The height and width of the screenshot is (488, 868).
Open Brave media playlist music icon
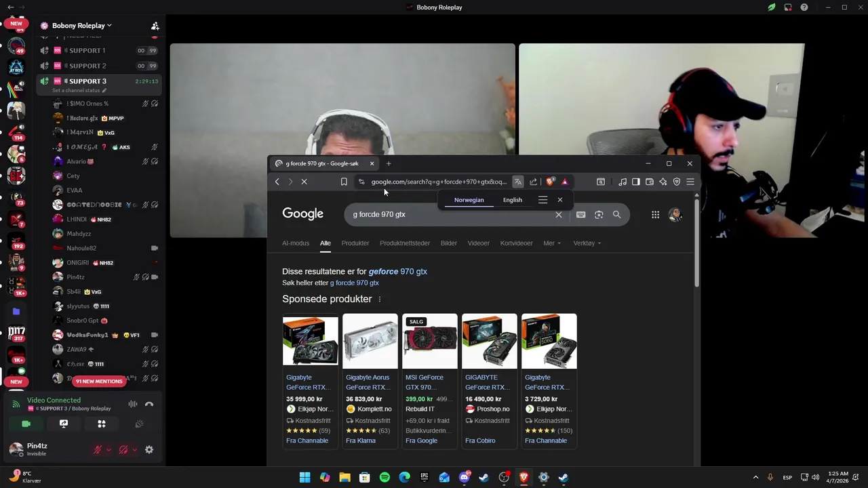pyautogui.click(x=623, y=182)
